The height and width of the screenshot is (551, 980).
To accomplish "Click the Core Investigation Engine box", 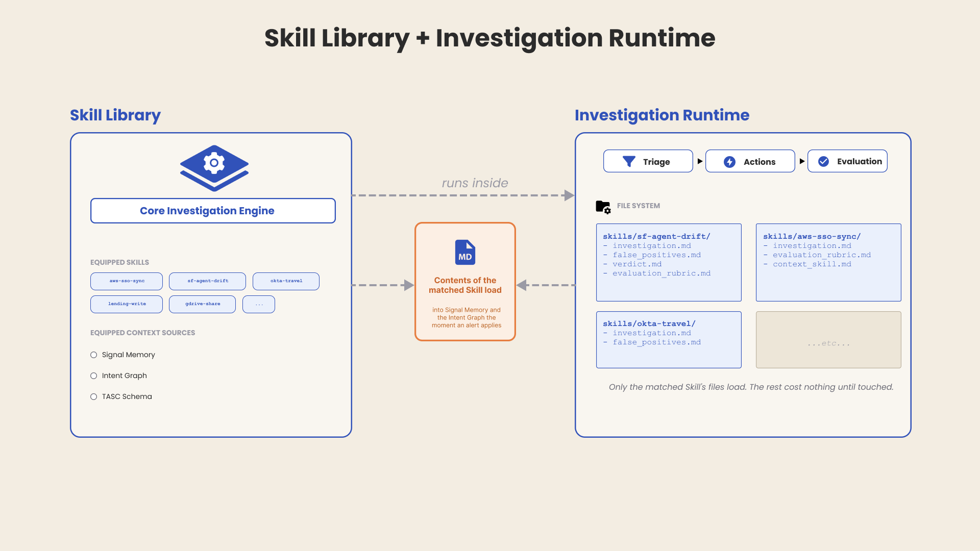I will [213, 211].
